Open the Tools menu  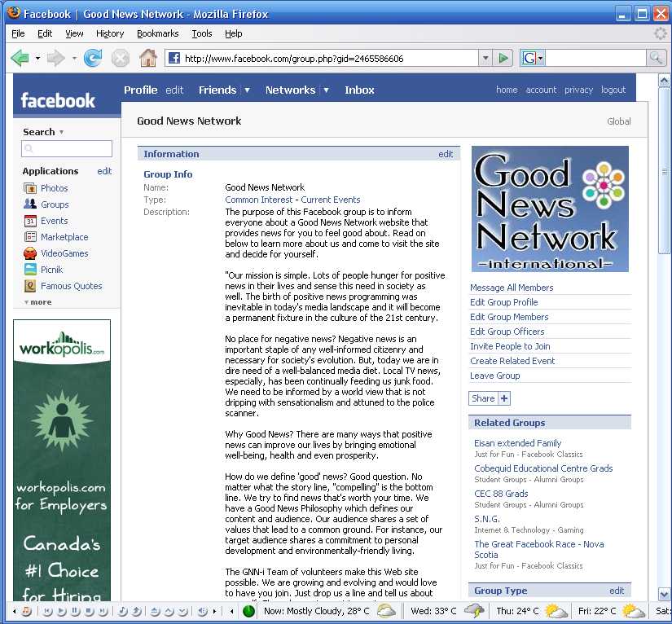coord(201,33)
